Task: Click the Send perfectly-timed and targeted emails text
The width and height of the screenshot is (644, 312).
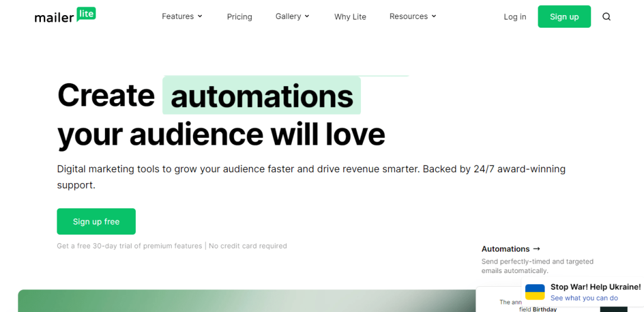Action: pyautogui.click(x=537, y=266)
